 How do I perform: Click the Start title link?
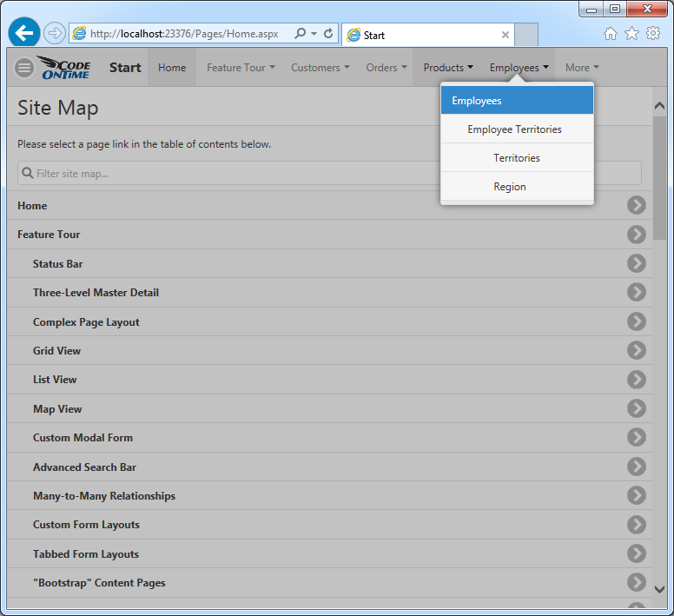pyautogui.click(x=125, y=68)
